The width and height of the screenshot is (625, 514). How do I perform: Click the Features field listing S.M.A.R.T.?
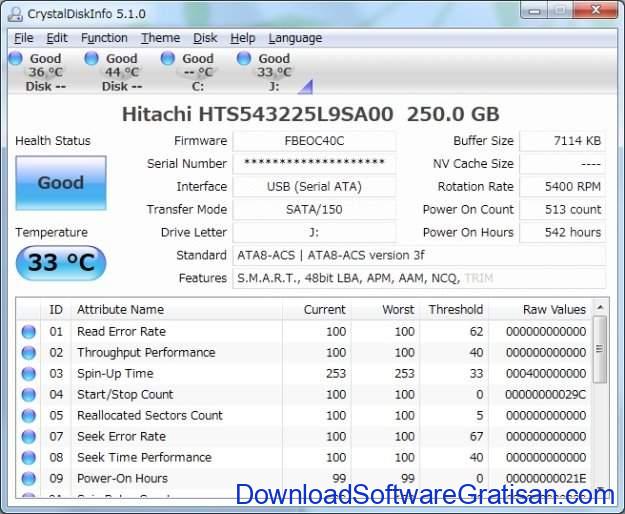(x=419, y=278)
